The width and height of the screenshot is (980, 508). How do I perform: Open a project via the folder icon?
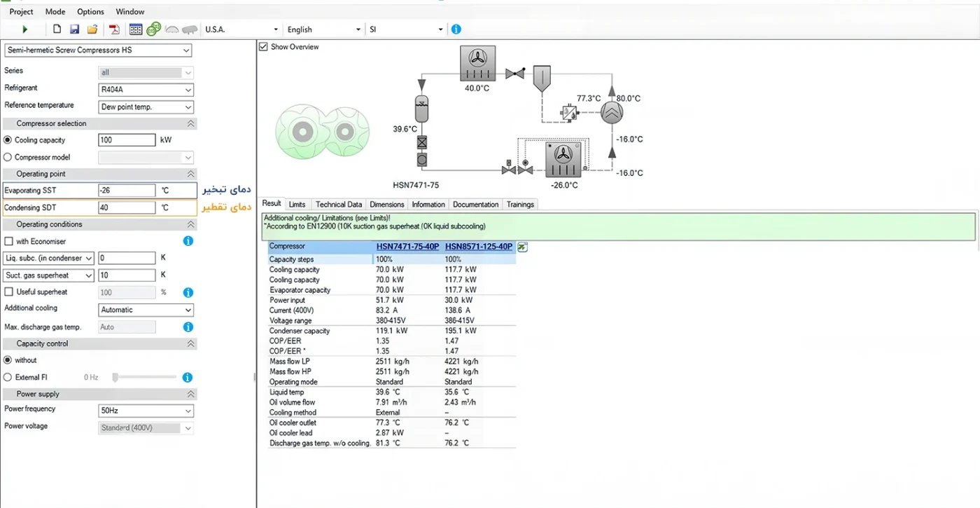pyautogui.click(x=92, y=29)
